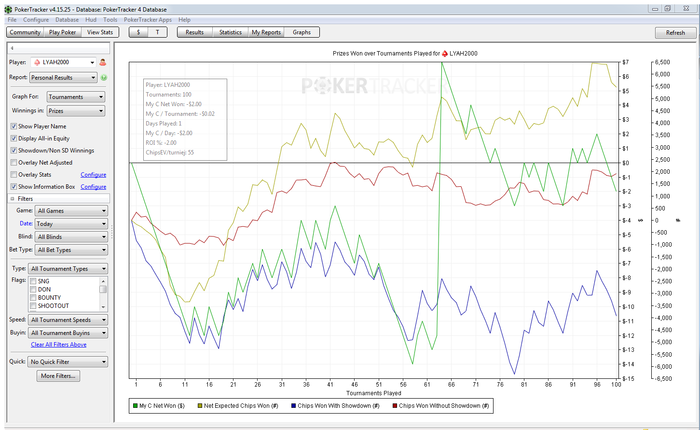Open the Graph For Tournaments dropdown
This screenshot has width=700, height=430.
tap(76, 97)
